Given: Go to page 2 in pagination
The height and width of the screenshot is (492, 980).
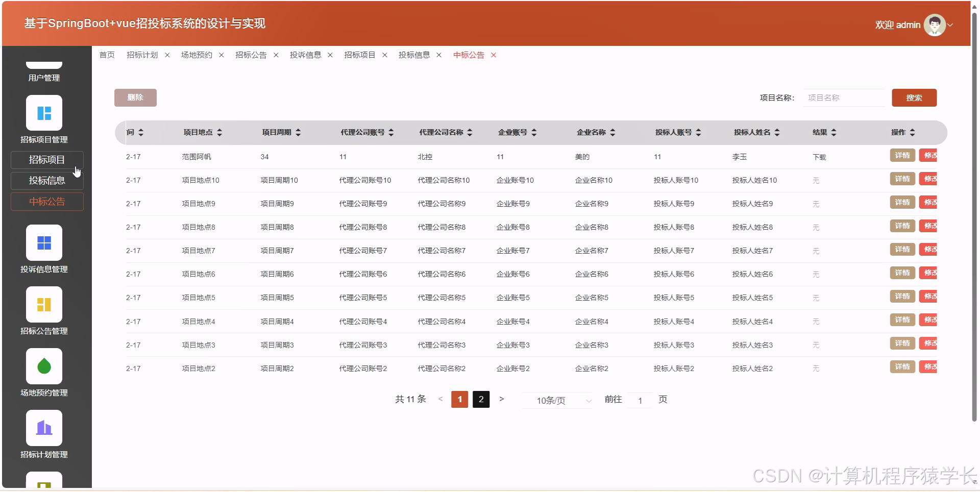Looking at the screenshot, I should 480,400.
